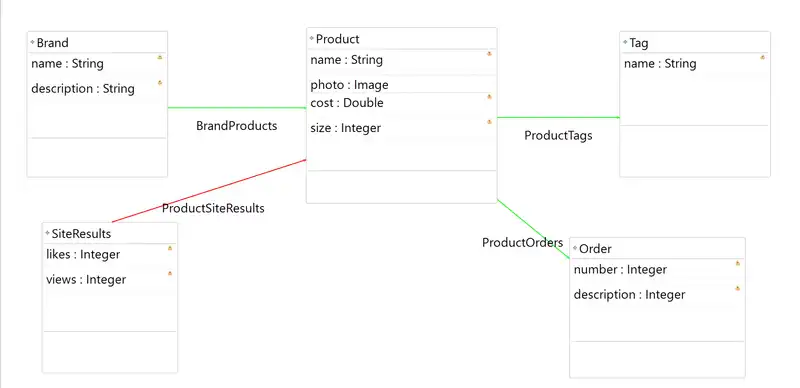Screen dimensions: 800x388
Task: Select the size : Integer attribute in Product
Action: coord(345,128)
